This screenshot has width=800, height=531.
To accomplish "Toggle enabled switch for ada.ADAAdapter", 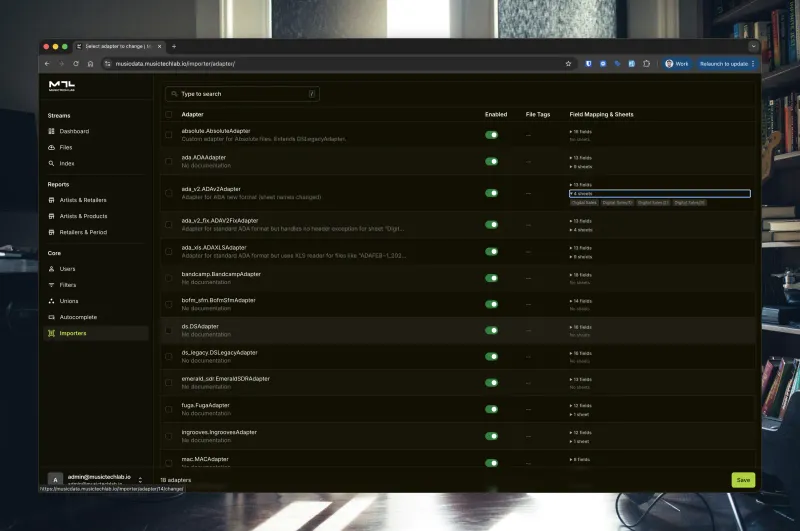I will point(491,161).
